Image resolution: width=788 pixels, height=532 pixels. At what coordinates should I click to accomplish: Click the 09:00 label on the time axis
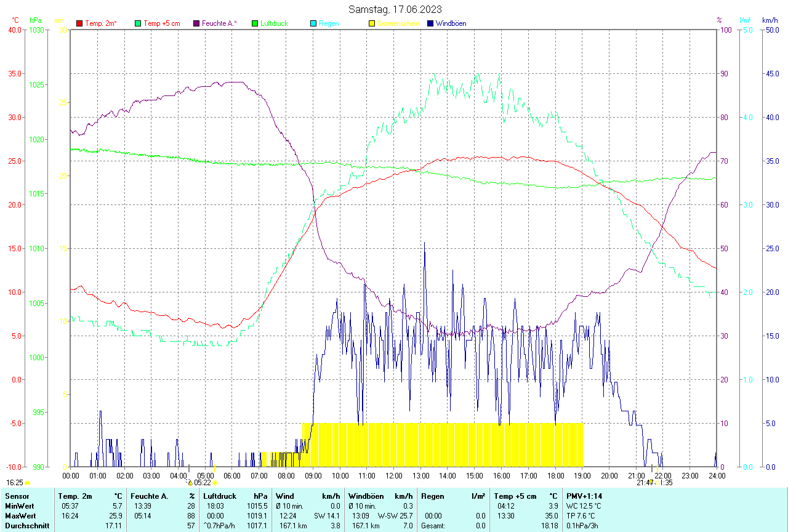pyautogui.click(x=313, y=475)
